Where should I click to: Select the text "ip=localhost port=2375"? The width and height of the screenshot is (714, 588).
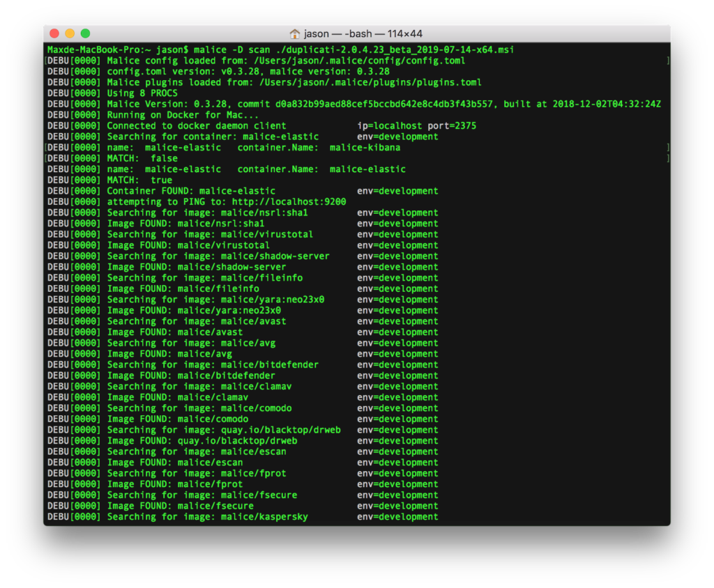pyautogui.click(x=417, y=126)
